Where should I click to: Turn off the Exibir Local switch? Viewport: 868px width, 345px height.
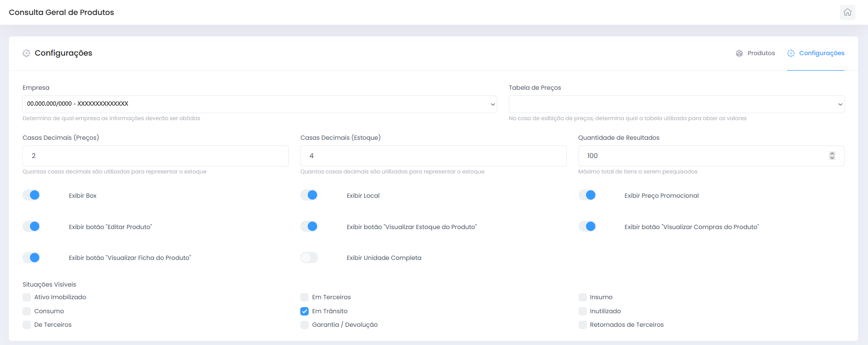(x=309, y=195)
